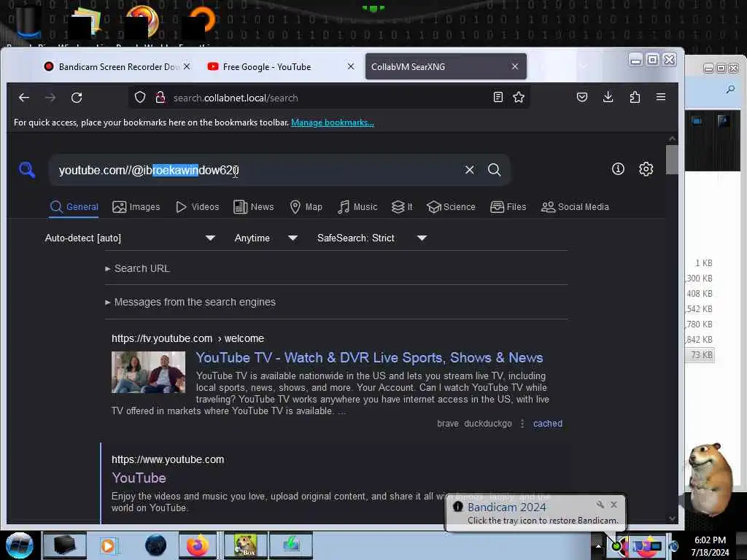Viewport: 747px width, 560px height.
Task: Open the tracking protection shield icon
Action: coord(139,98)
